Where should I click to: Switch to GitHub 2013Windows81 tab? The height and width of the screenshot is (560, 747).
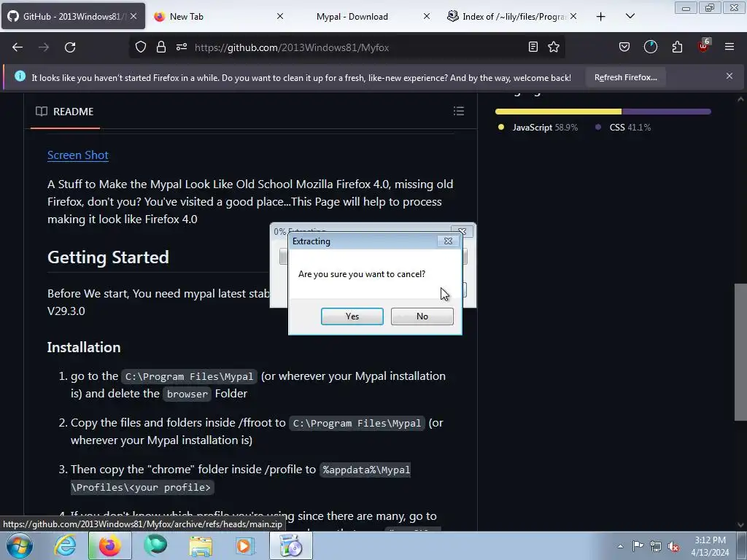[73, 16]
